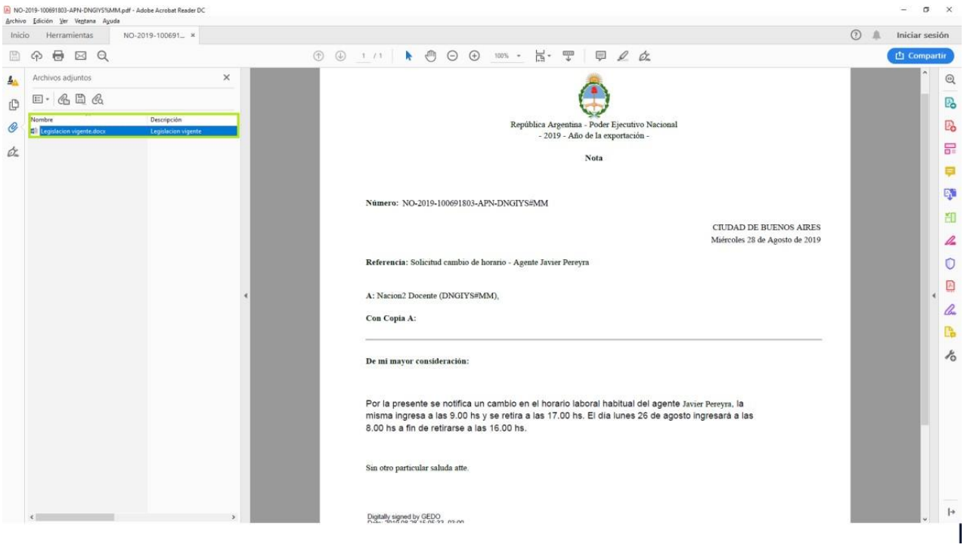Switch to the Herramientas tab
The image size is (967, 560).
(70, 36)
